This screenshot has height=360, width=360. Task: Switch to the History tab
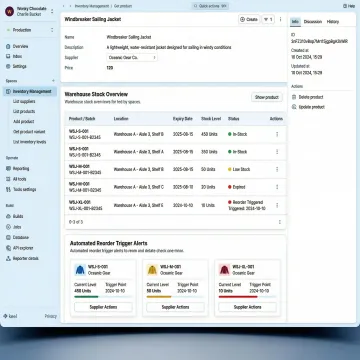[x=333, y=22]
